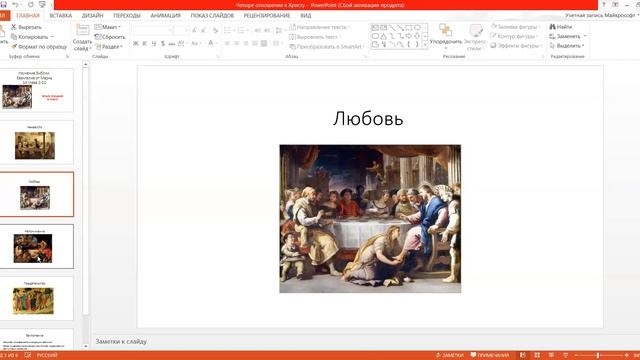The height and width of the screenshot is (360, 640).
Task: Align text left in paragraph group
Action: (x=227, y=43)
